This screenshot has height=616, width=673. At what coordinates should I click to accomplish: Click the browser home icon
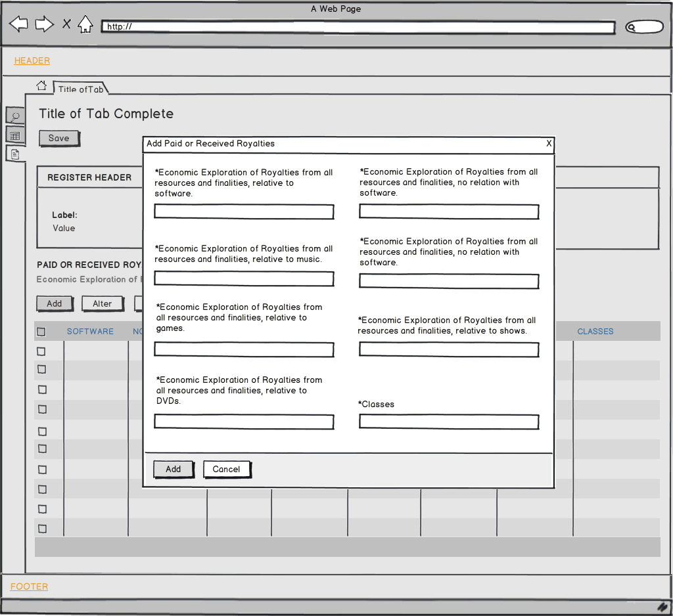tap(85, 24)
